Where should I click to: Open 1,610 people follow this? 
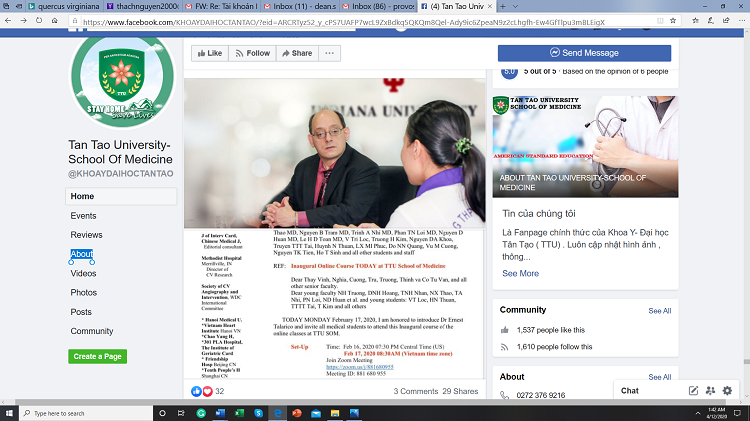(x=554, y=347)
